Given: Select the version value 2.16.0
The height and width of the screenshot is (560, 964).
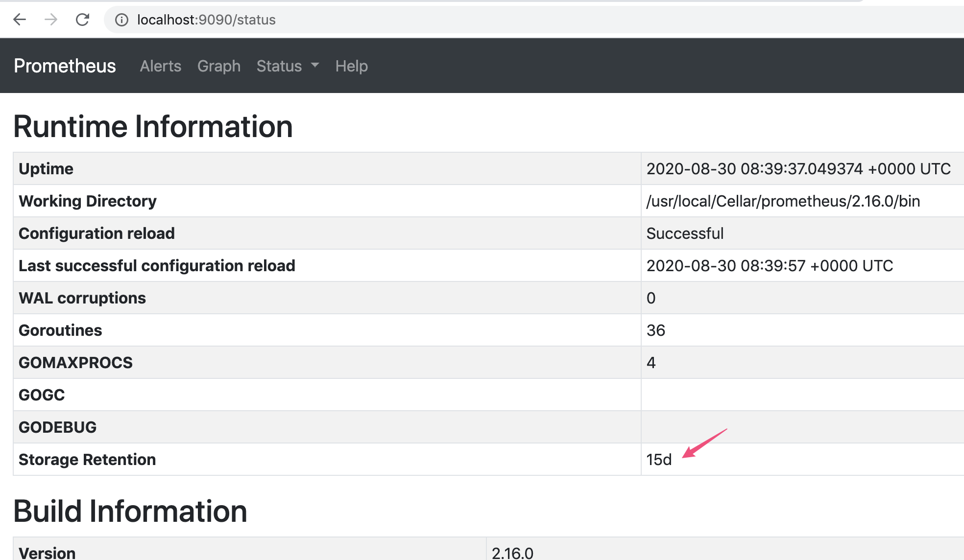Looking at the screenshot, I should pos(512,553).
